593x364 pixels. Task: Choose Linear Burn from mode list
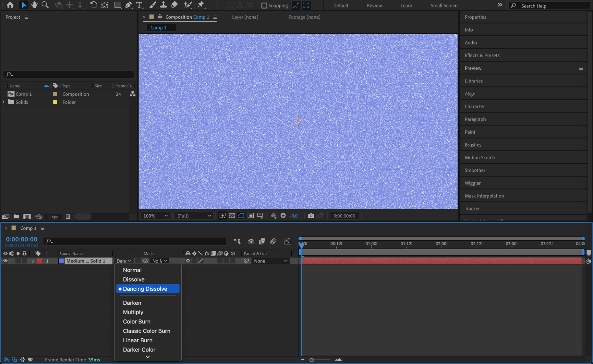(138, 340)
